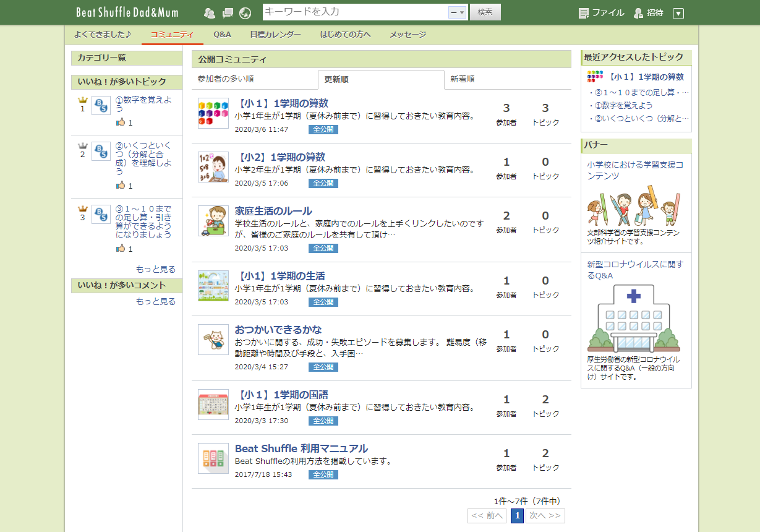Open the ▼ dropdown at top right
The height and width of the screenshot is (532, 760).
[x=678, y=12]
